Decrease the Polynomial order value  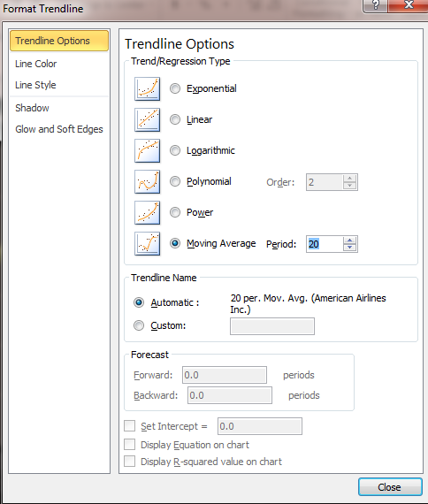click(349, 186)
